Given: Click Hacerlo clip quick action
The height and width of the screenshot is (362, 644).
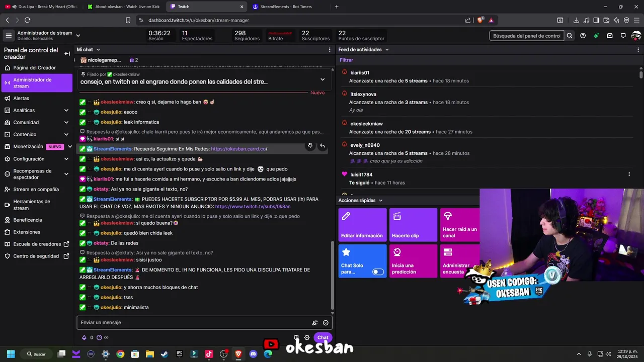Looking at the screenshot, I should (x=413, y=225).
